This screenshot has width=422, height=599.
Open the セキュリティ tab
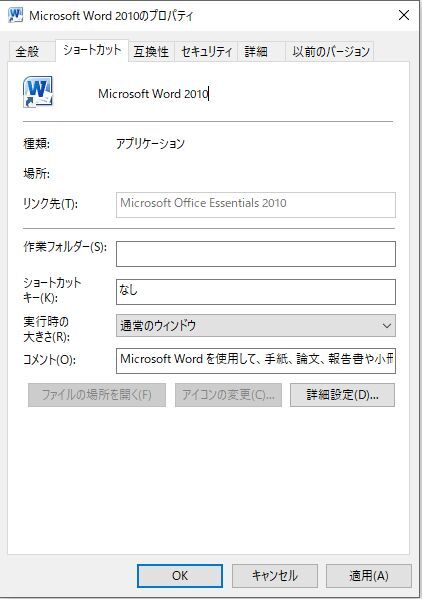[x=206, y=51]
